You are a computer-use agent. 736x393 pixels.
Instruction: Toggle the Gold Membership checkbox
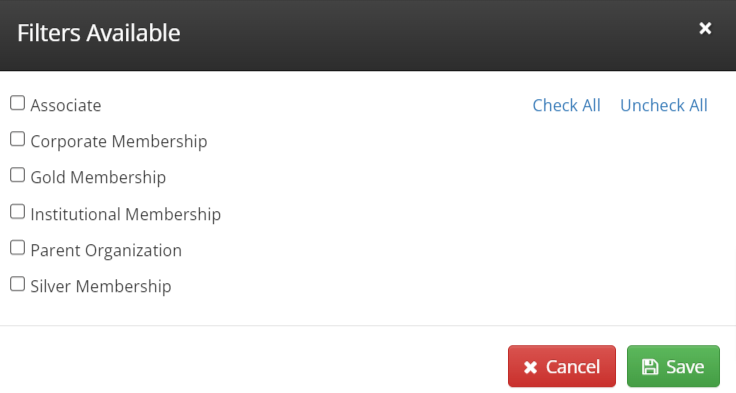[17, 175]
